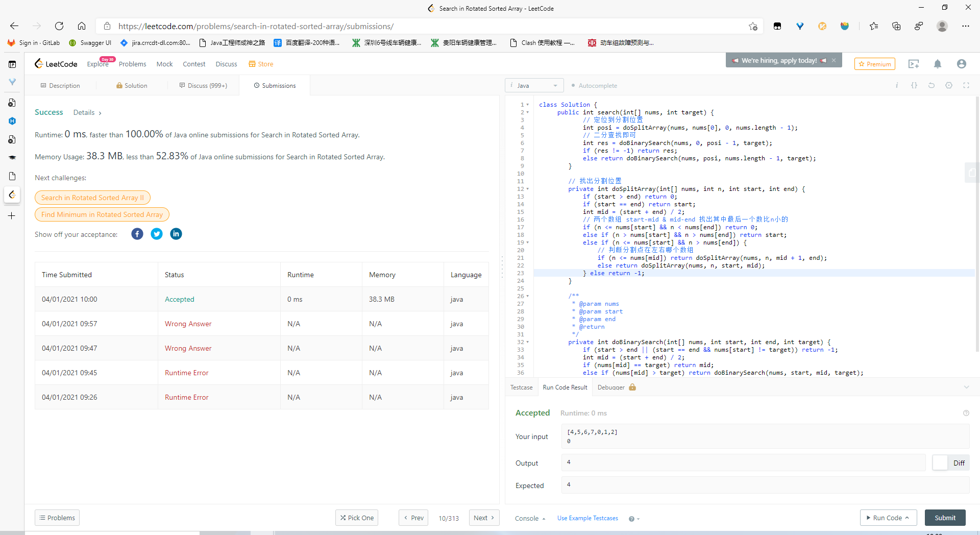Open LeetCode account avatar menu
Screen dimensions: 980x535
click(962, 64)
